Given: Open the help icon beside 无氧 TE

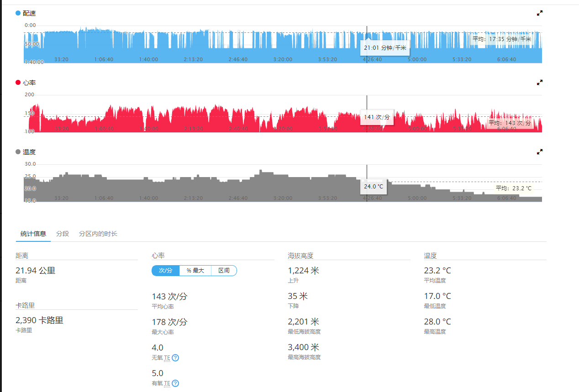Looking at the screenshot, I should [x=175, y=358].
